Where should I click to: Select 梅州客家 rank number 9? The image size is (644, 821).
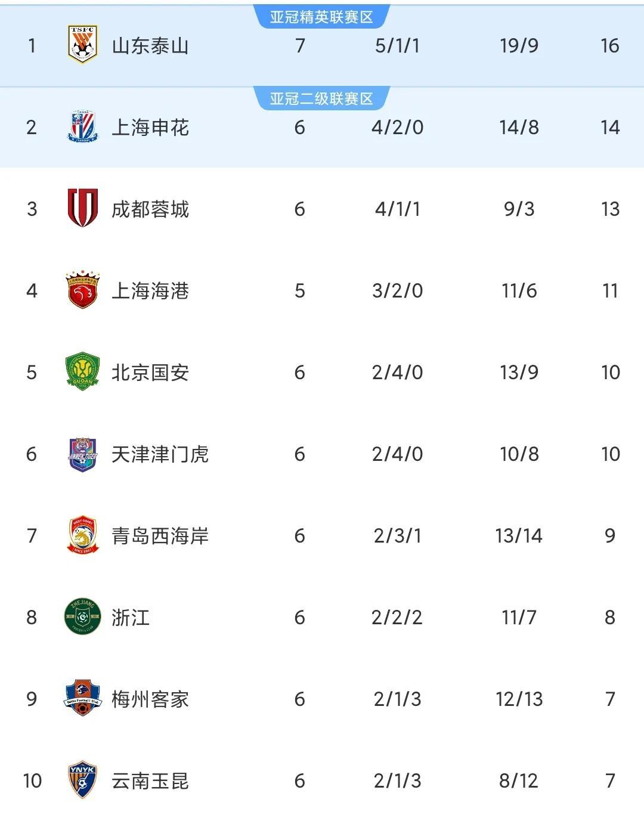(x=32, y=699)
